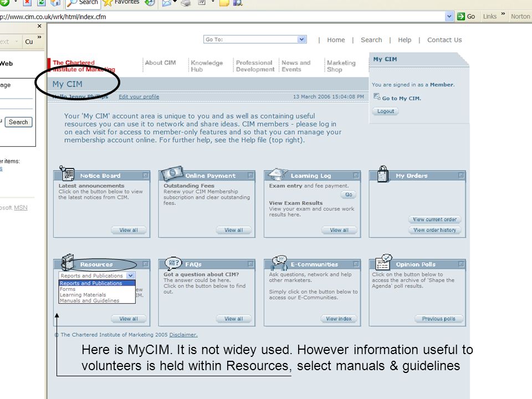Image resolution: width=532 pixels, height=399 pixels.
Task: Open the Favorites toolbar button
Action: point(121,3)
